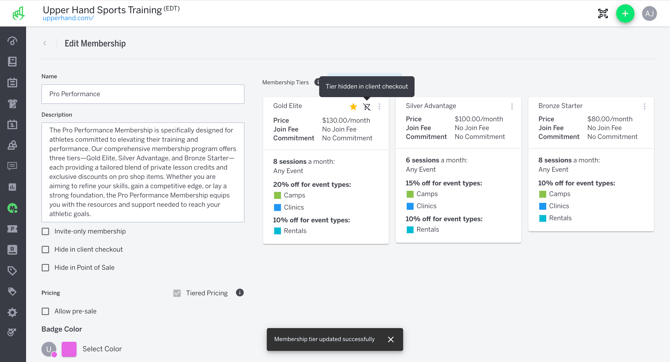Open the green Memberships icon in sidebar
This screenshot has width=670, height=362.
click(12, 208)
